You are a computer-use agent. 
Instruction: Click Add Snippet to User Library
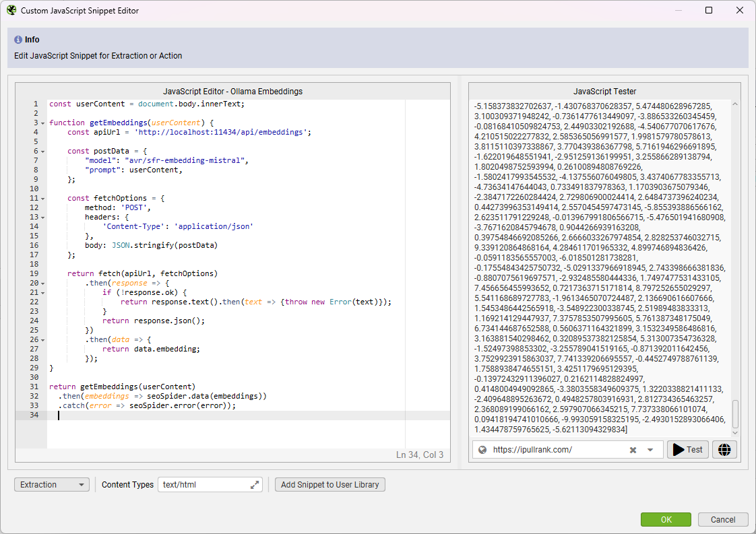coord(329,484)
